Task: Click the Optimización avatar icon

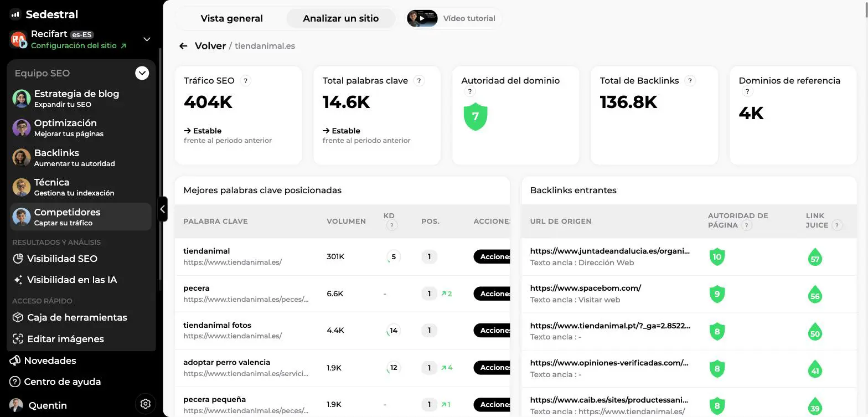Action: pyautogui.click(x=22, y=128)
